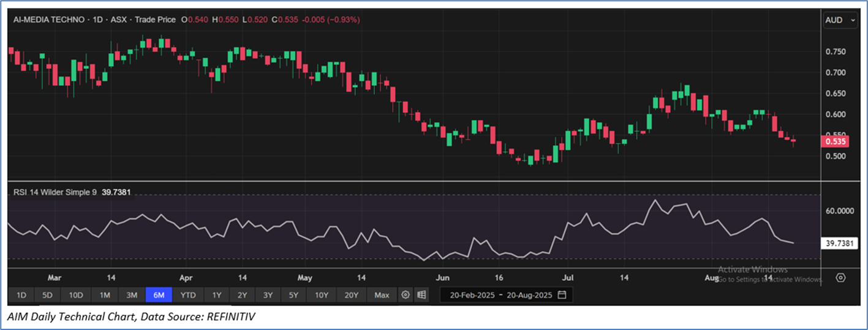This screenshot has height=330, width=868.
Task: Switch chart to YTD range
Action: tap(188, 295)
